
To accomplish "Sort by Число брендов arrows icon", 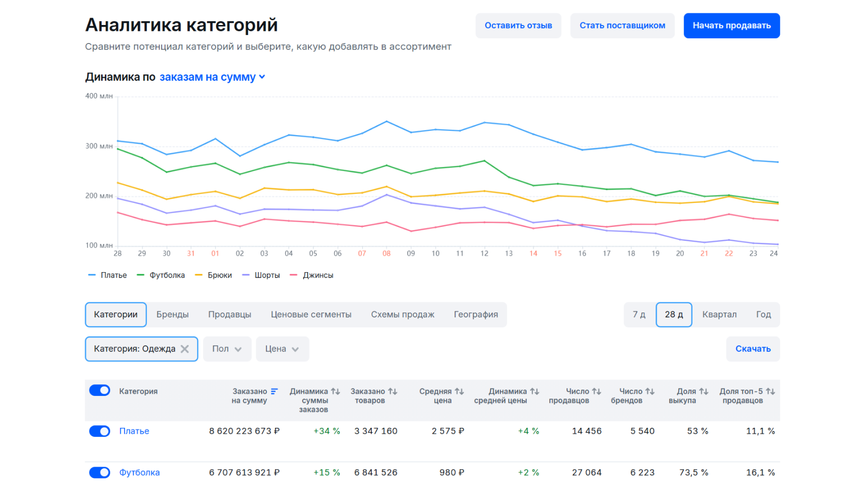I will 650,392.
